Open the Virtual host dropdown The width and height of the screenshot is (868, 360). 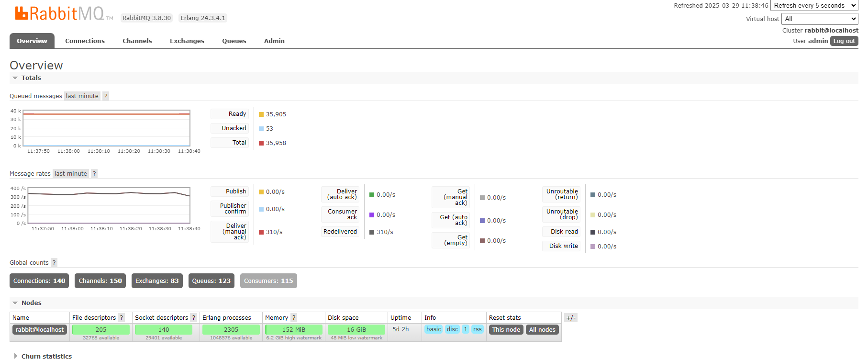click(x=820, y=19)
